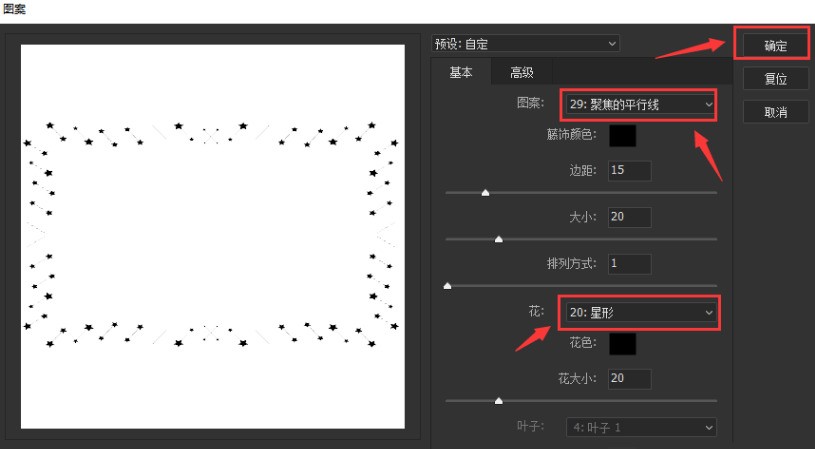The image size is (815, 449).
Task: Pick the 藤饰颜色 color swatch
Action: [x=623, y=135]
